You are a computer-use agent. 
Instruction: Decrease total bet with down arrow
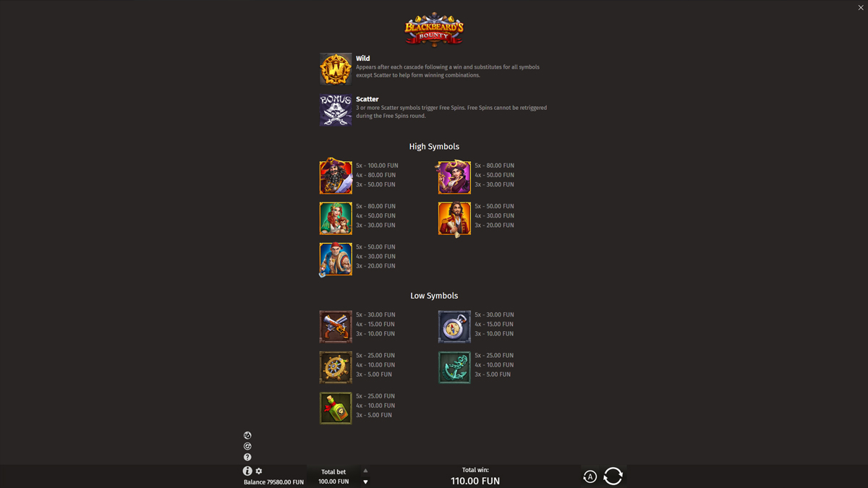click(x=365, y=481)
